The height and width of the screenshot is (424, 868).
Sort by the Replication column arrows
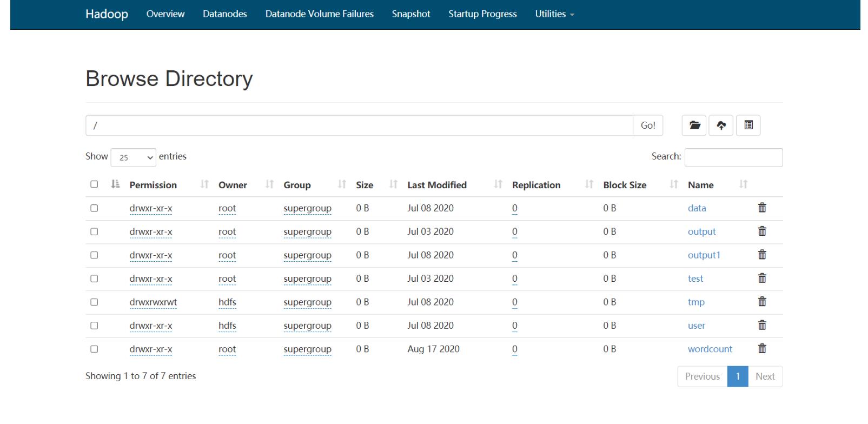[x=589, y=184]
